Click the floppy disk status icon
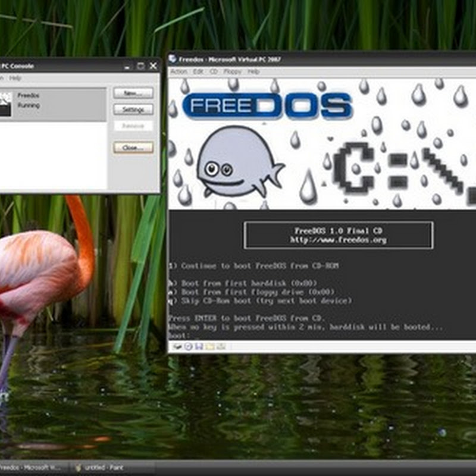 [199, 346]
